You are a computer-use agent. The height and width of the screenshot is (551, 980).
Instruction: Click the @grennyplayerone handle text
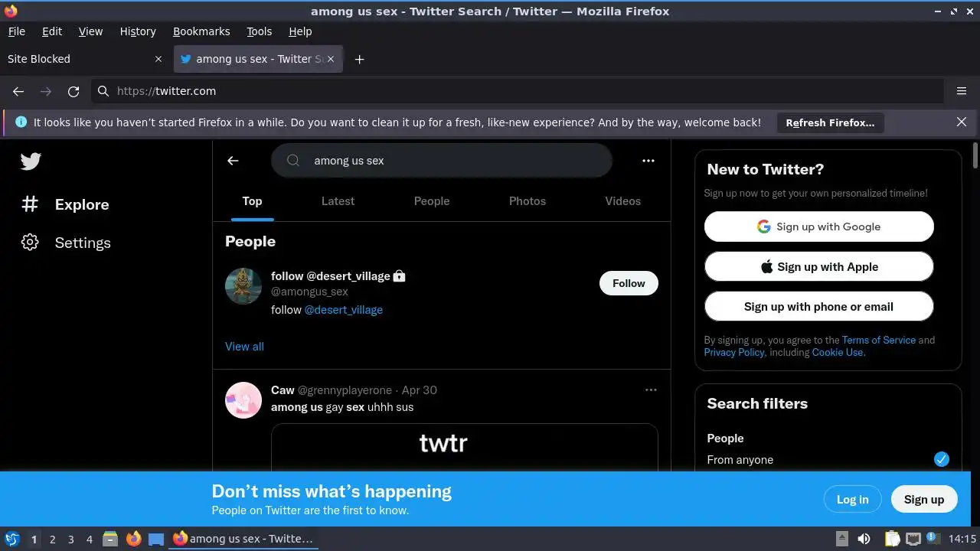[345, 390]
